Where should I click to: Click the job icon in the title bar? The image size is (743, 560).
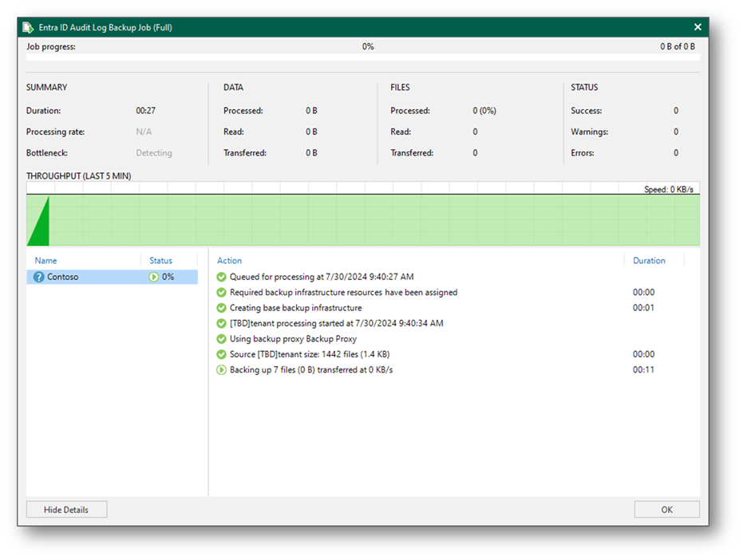[29, 27]
